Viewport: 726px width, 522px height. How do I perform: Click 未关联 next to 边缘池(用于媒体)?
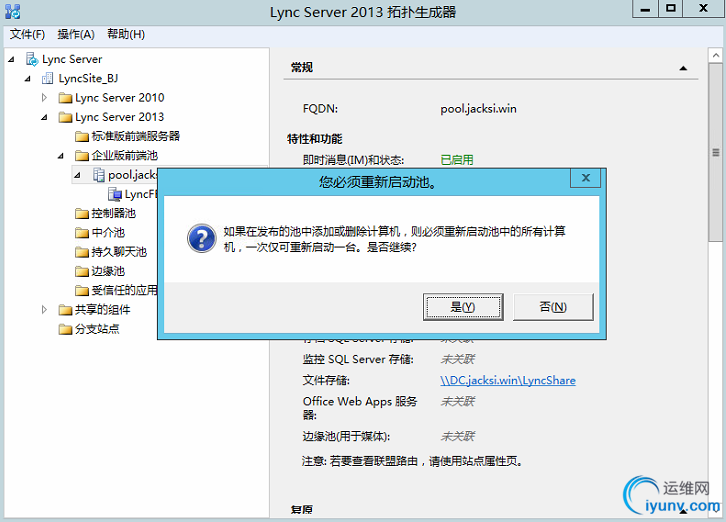[x=457, y=436]
